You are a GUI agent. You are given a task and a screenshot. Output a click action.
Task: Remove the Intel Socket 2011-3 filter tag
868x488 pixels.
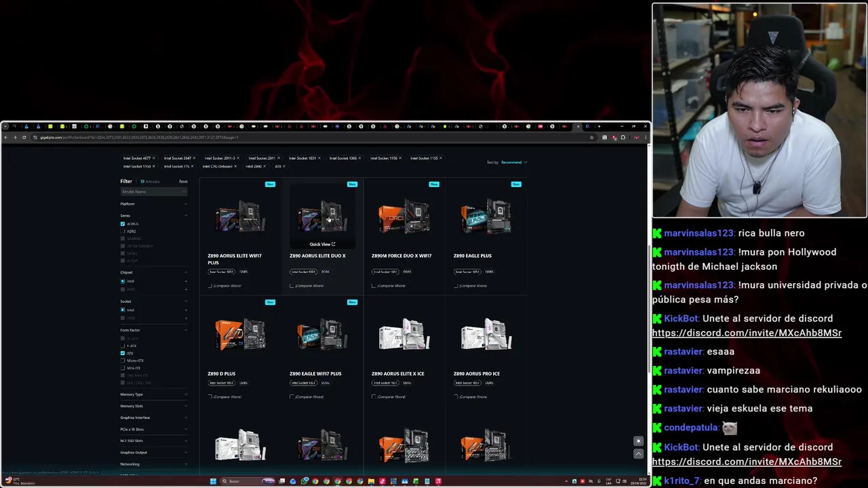[x=238, y=158]
